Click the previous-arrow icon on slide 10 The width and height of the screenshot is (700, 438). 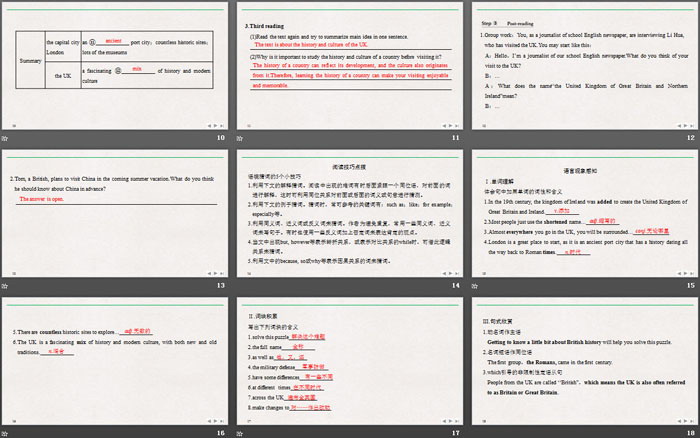click(x=209, y=126)
